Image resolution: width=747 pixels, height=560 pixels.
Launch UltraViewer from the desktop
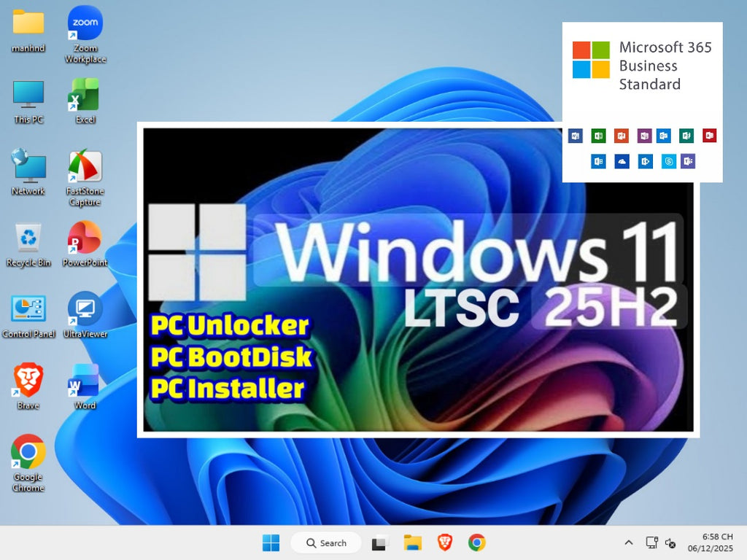pos(84,310)
